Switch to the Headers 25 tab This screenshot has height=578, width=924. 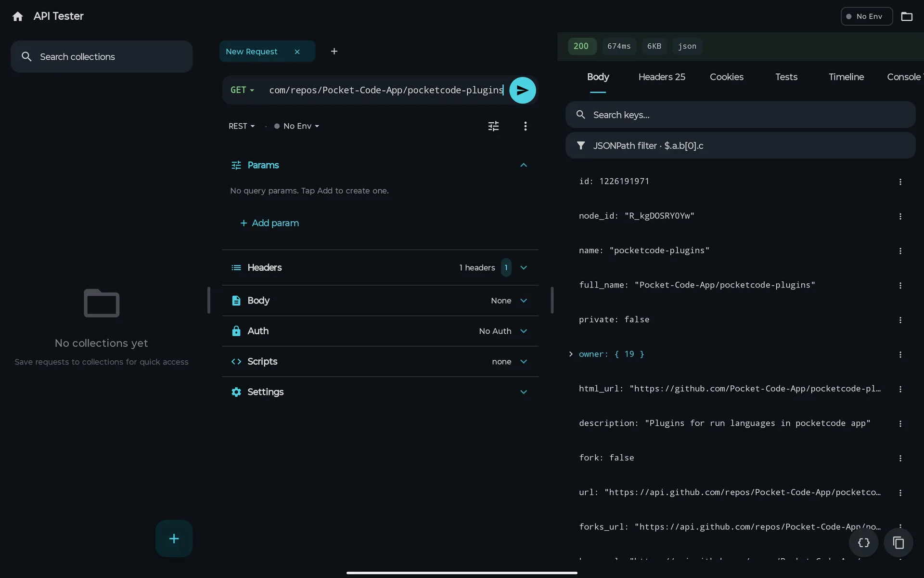662,77
